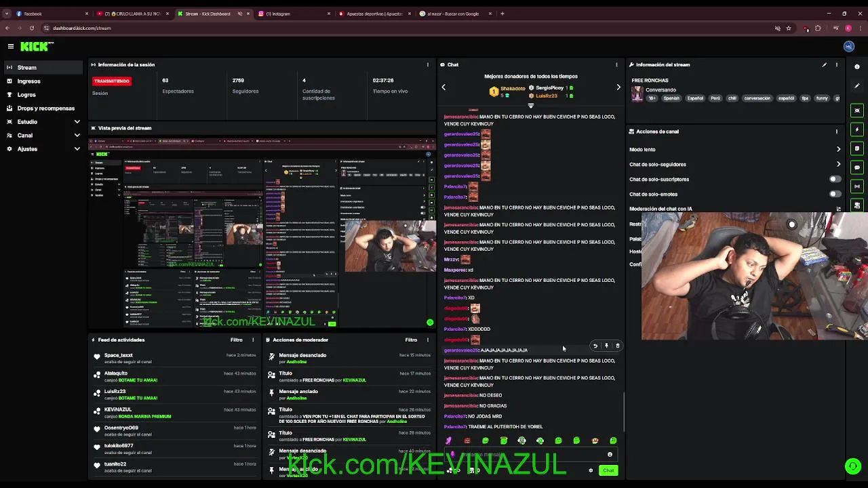Toggle broadcast signal widget in right rail
868x488 pixels.
[x=857, y=186]
